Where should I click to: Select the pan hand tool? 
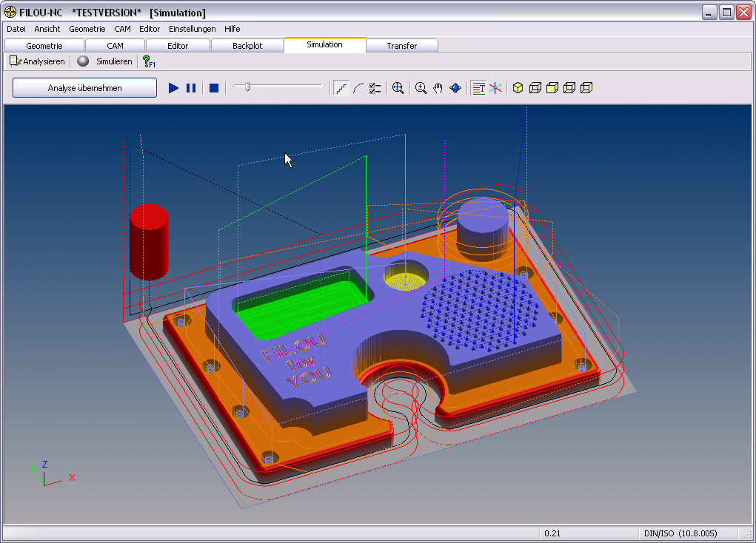click(x=438, y=88)
